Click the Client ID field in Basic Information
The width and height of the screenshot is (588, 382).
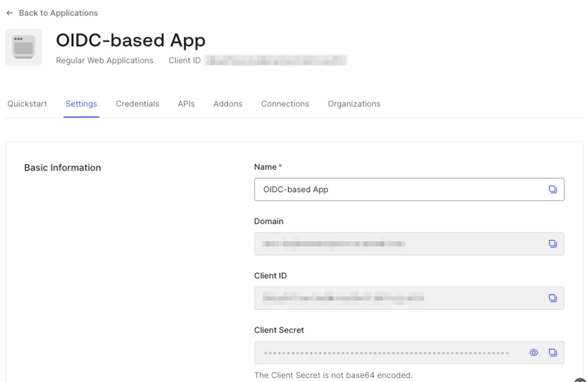click(397, 298)
